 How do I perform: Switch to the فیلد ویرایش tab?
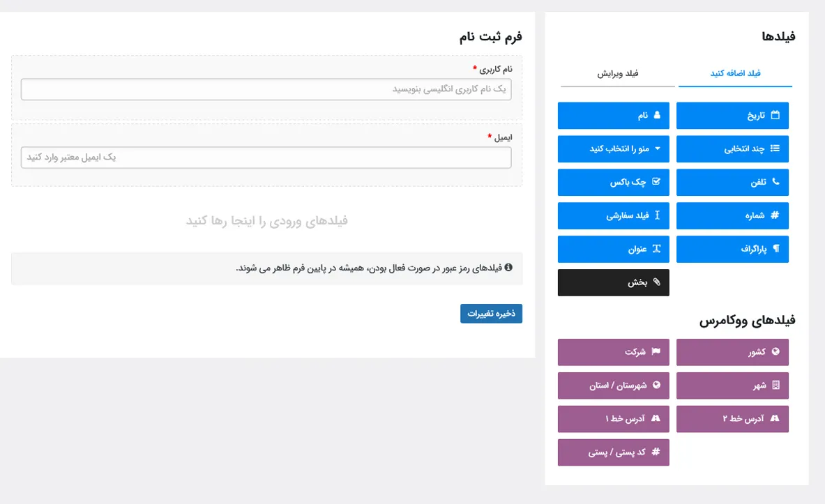(618, 74)
